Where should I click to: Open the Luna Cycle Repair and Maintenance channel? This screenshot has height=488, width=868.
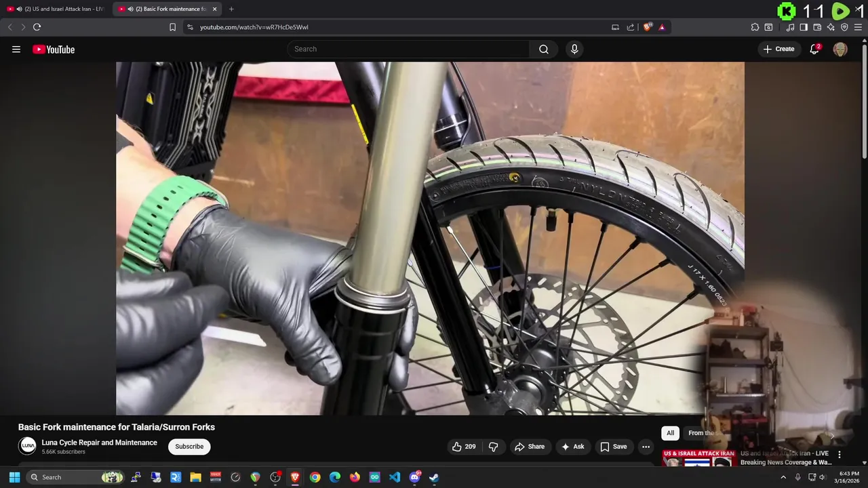click(x=99, y=443)
